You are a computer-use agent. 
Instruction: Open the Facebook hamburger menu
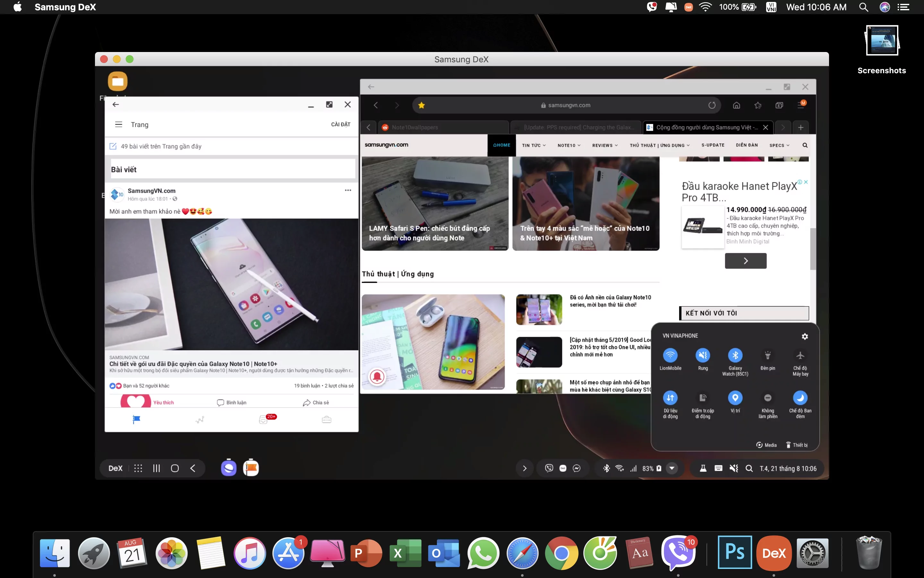119,124
